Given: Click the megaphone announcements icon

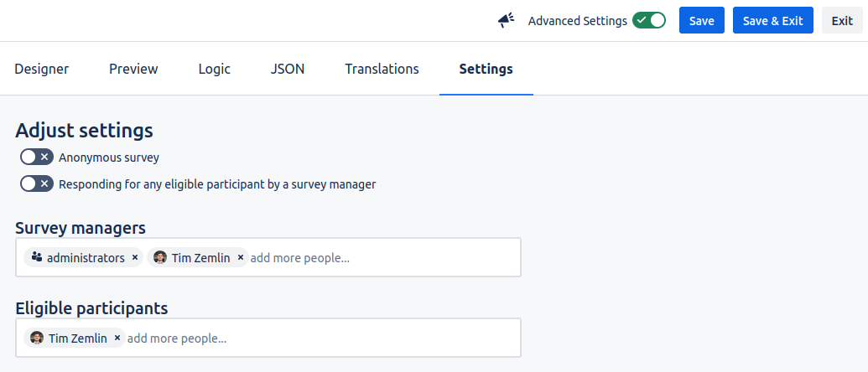Looking at the screenshot, I should [505, 21].
